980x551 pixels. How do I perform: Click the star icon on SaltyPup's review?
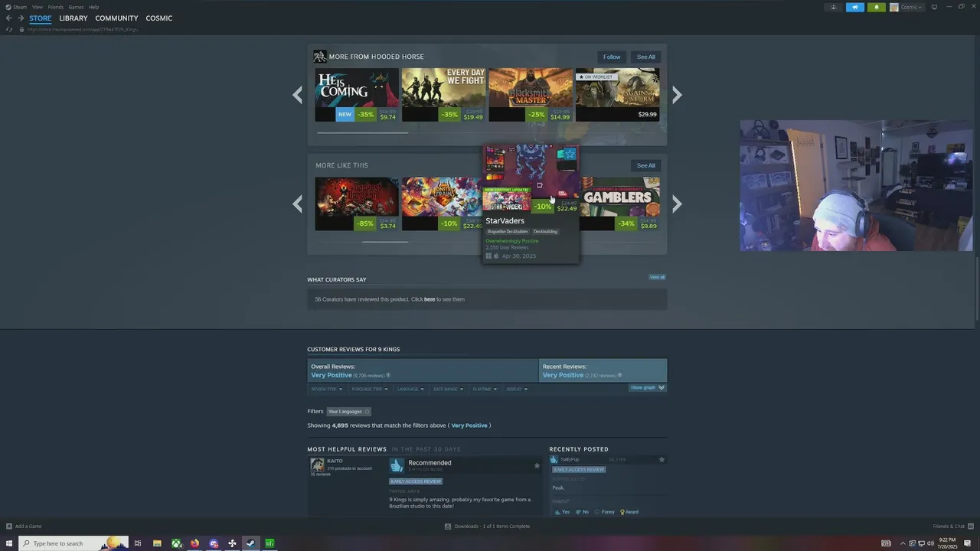(x=661, y=459)
